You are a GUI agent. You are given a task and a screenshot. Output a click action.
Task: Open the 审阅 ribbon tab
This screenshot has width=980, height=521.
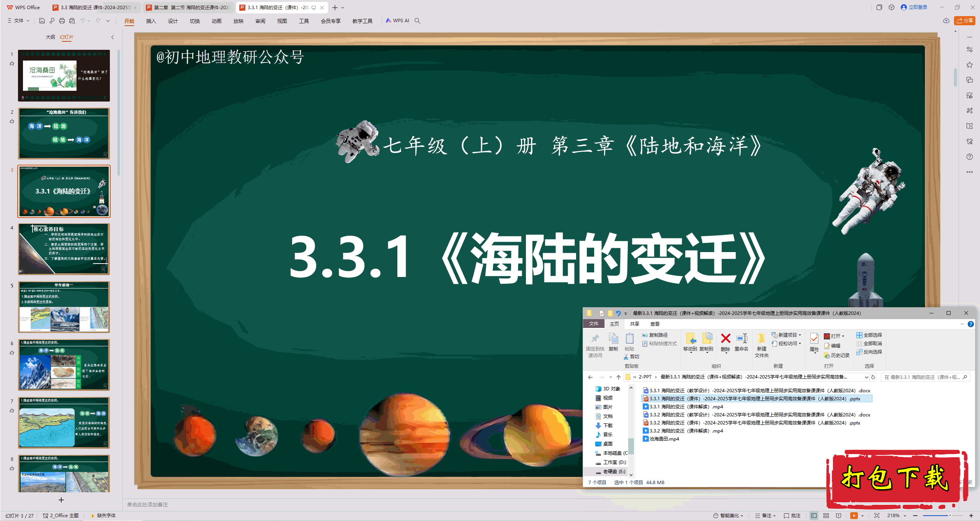(260, 21)
